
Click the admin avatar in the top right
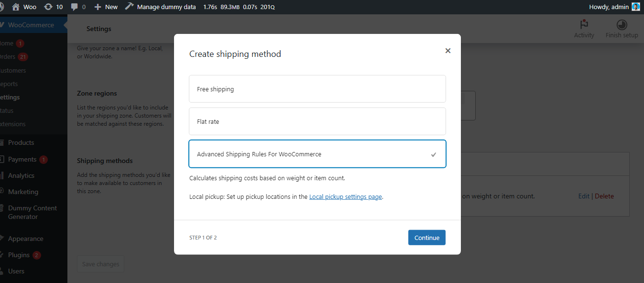pyautogui.click(x=635, y=7)
